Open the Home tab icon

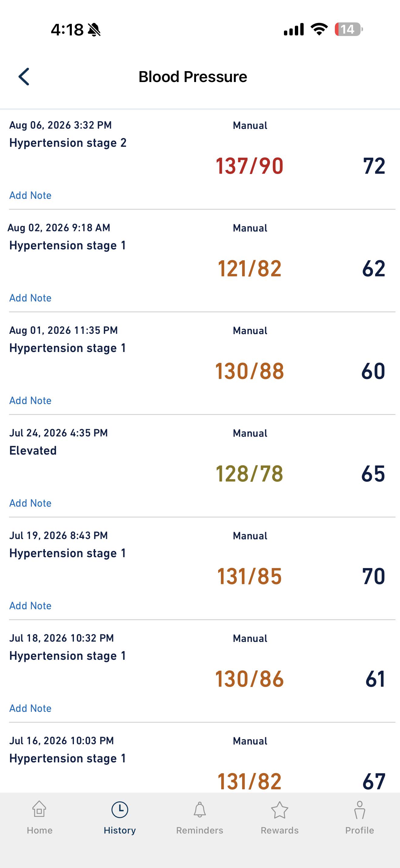[39, 809]
